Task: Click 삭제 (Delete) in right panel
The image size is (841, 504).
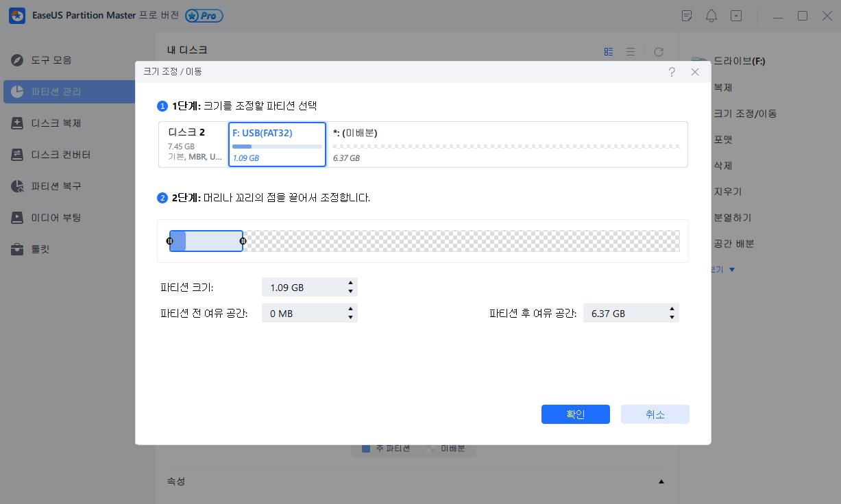Action: (x=723, y=166)
